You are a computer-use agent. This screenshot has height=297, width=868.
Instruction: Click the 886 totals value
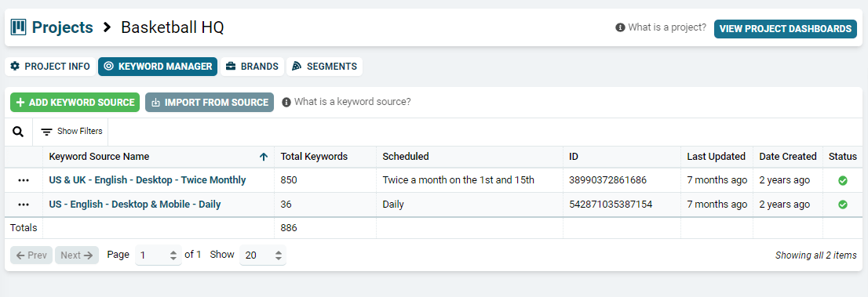tap(288, 228)
